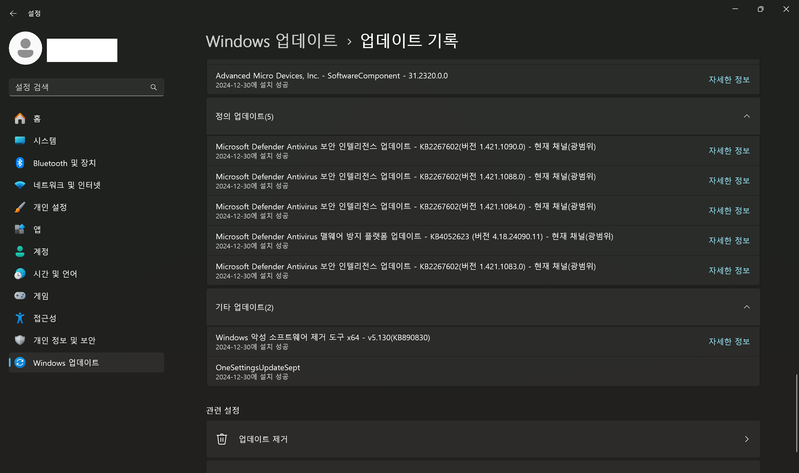Click the 개인 정보 및 보안 shield icon
This screenshot has width=799, height=473.
(20, 340)
